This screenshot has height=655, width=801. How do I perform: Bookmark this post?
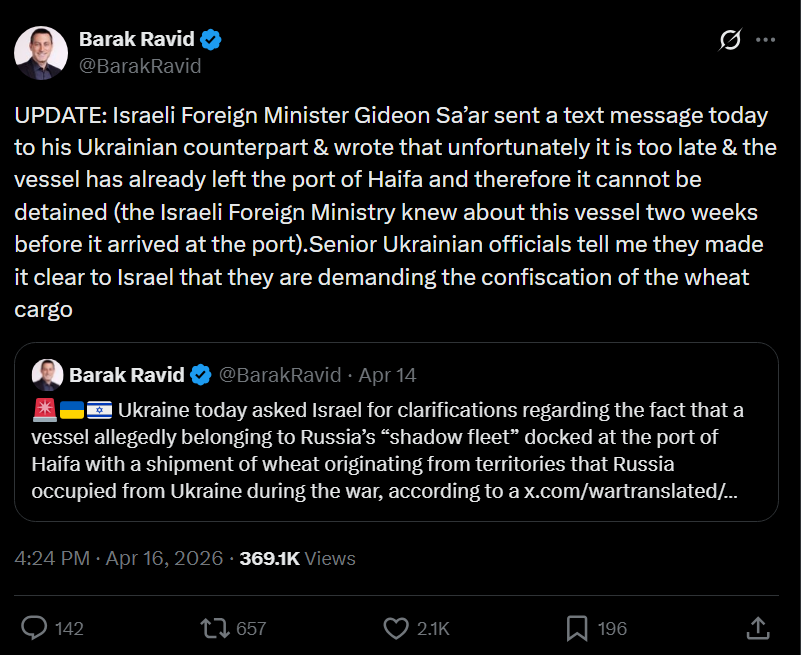(577, 628)
